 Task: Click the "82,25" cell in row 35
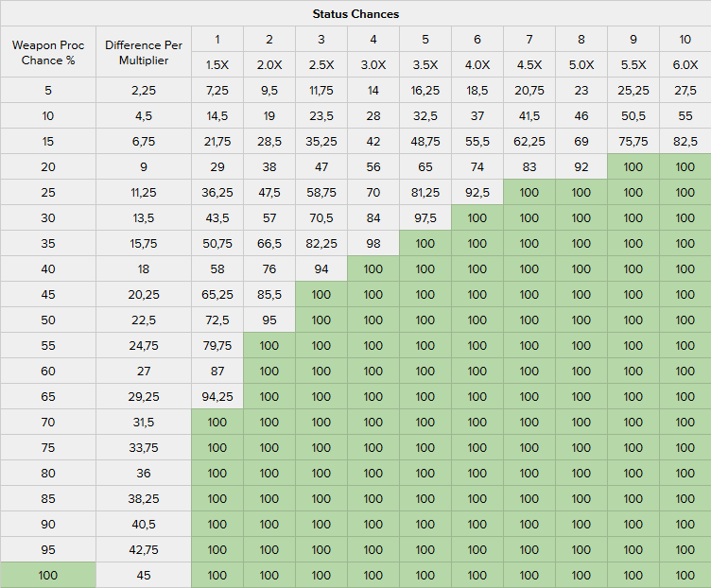(x=321, y=244)
